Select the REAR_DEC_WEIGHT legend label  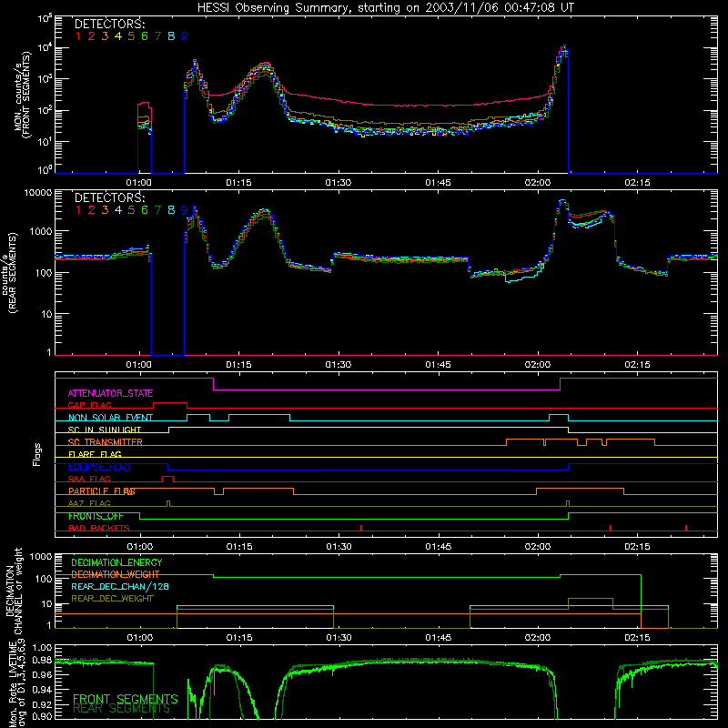pos(112,599)
